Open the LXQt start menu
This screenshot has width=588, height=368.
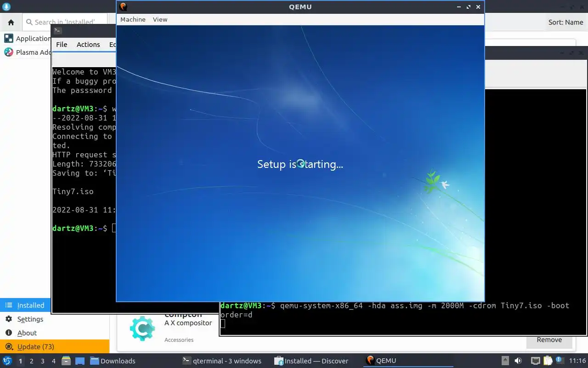(7, 361)
